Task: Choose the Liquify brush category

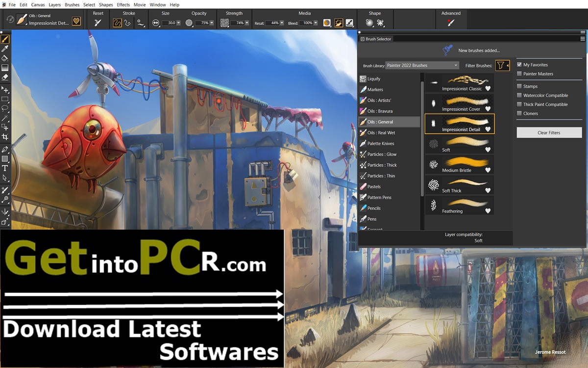Action: [389, 79]
